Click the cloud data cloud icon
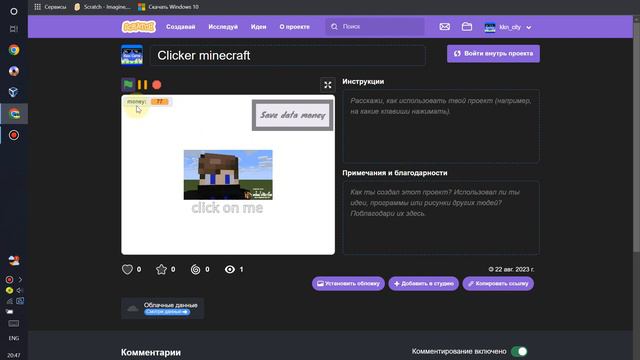Viewport: 640px width, 360px height. click(x=133, y=309)
